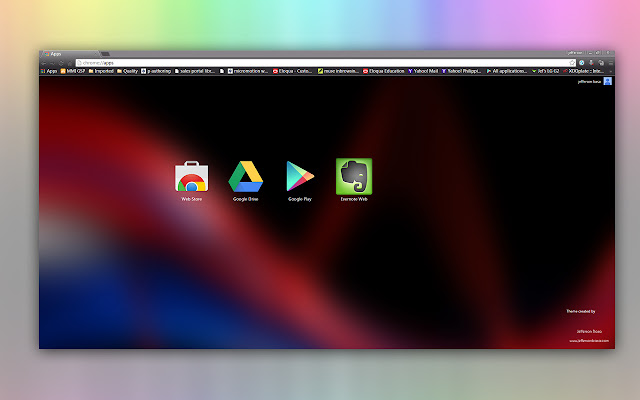Click the microphone extension icon
The width and height of the screenshot is (640, 400).
(591, 63)
